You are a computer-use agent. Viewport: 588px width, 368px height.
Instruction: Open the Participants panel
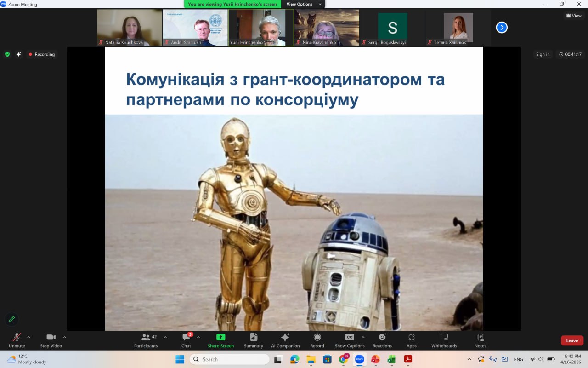point(146,340)
